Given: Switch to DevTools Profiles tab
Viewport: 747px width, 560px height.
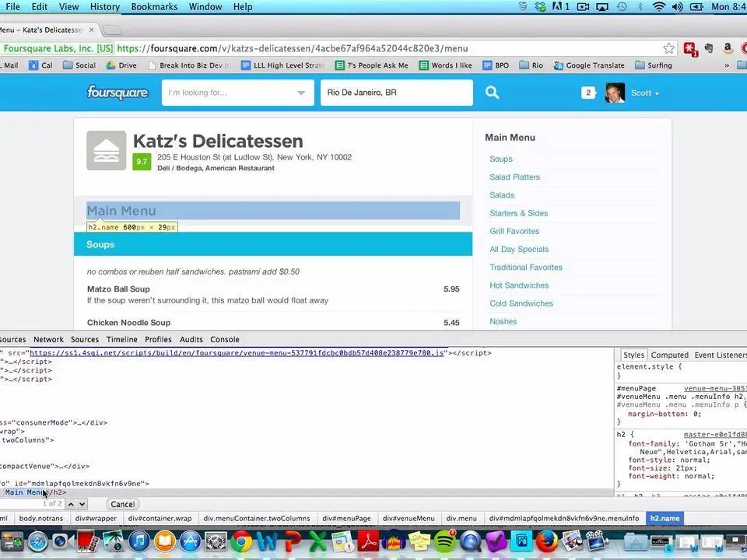Looking at the screenshot, I should 158,340.
